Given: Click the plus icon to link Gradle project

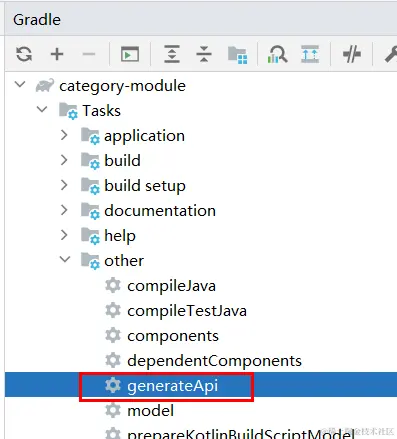Looking at the screenshot, I should 57,54.
